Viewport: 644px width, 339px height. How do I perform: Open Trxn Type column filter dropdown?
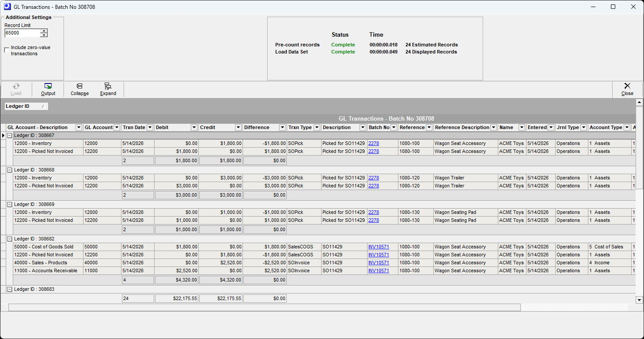pos(316,127)
